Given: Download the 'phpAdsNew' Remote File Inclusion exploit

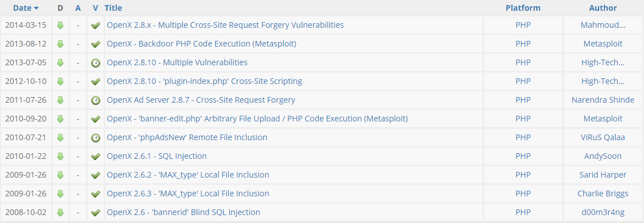Looking at the screenshot, I should [61, 138].
